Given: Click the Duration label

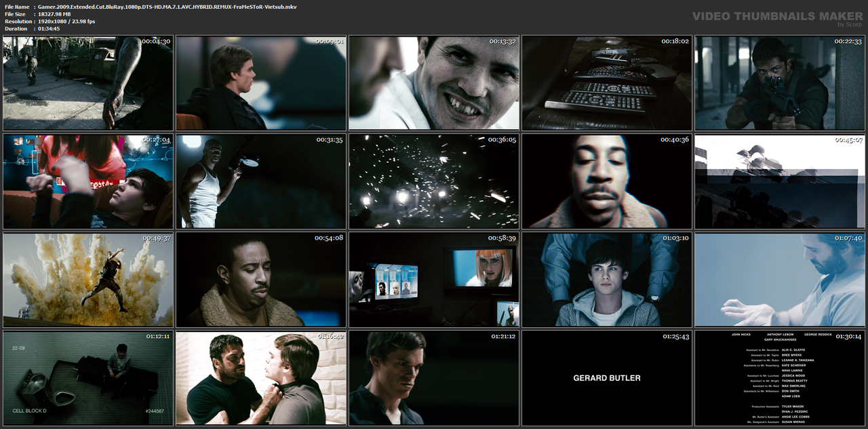Looking at the screenshot, I should pos(16,29).
